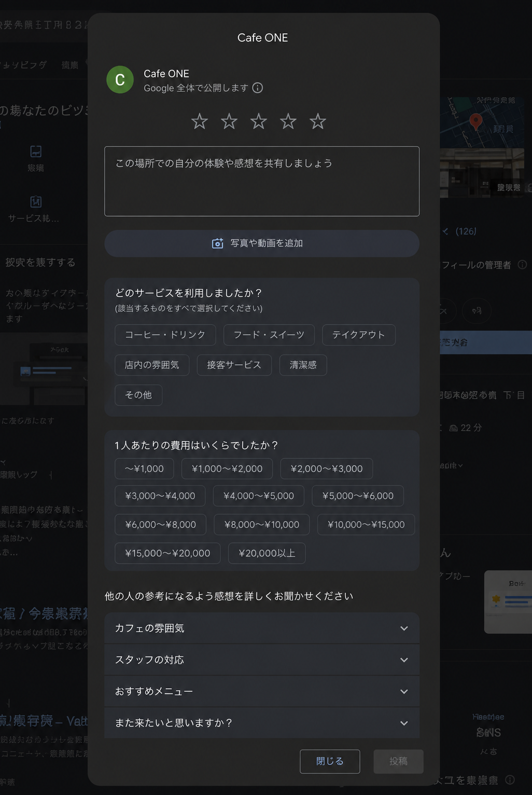Open the (126) reviews link behind dialog
532x795 pixels.
466,231
